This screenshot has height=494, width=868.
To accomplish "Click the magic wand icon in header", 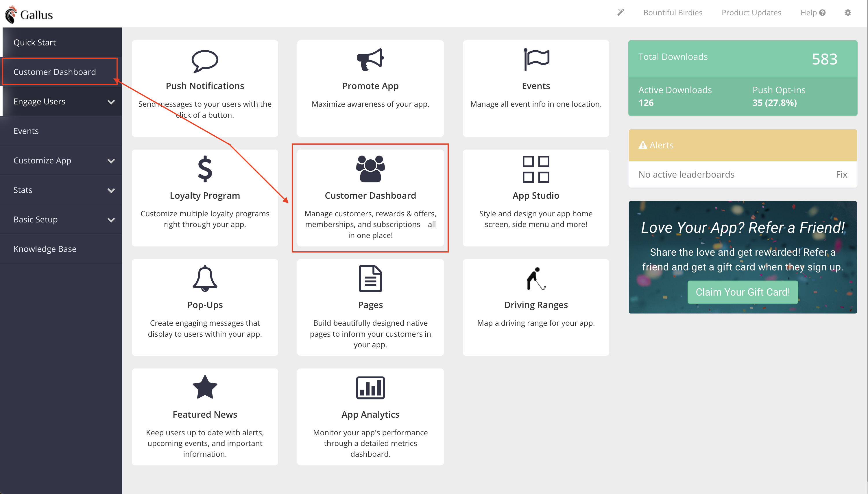I will point(620,12).
